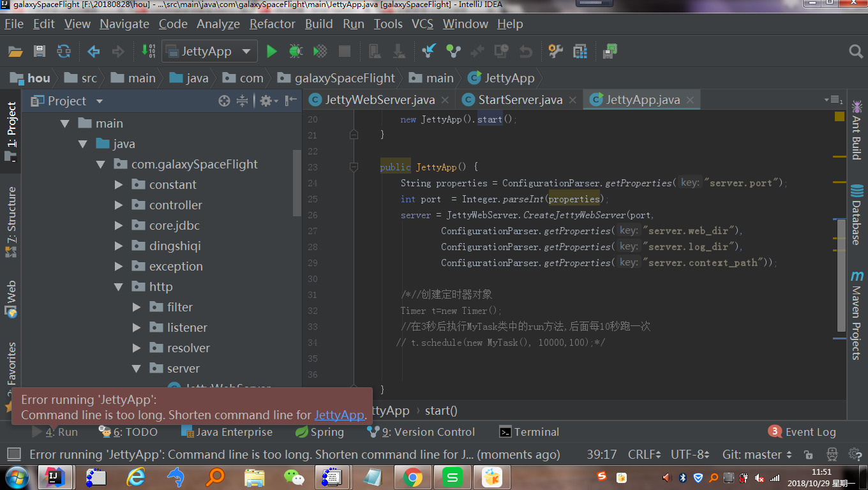Collapse all nodes in the Project panel
This screenshot has width=868, height=490.
point(243,101)
